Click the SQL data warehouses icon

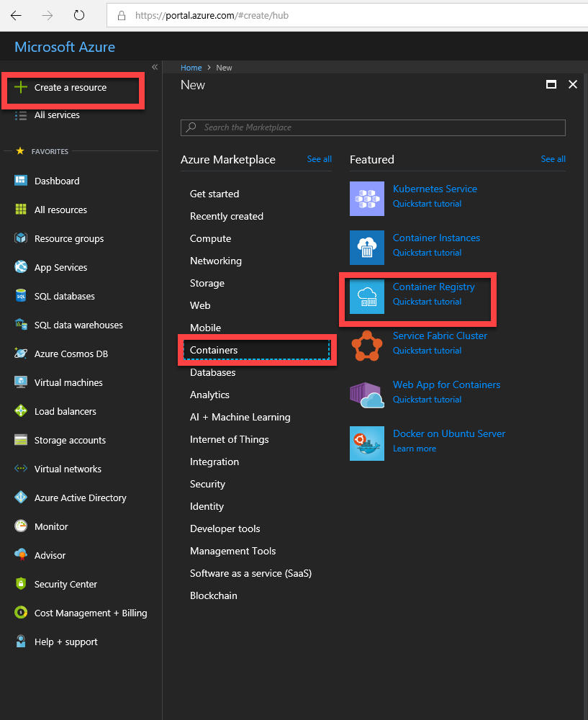click(x=21, y=324)
